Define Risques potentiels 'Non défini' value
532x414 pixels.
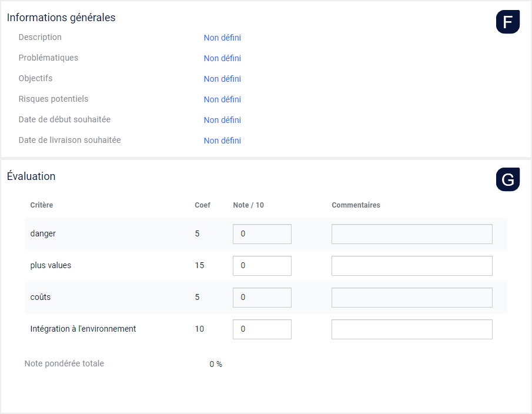(222, 99)
